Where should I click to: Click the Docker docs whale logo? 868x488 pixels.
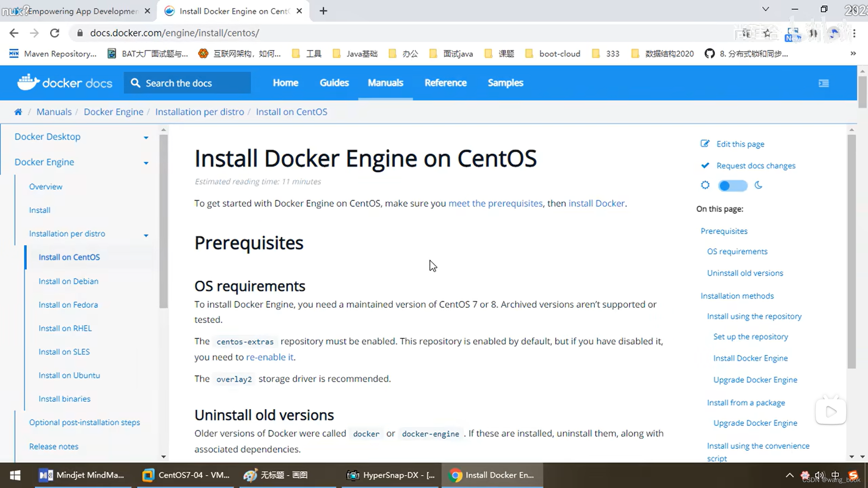pyautogui.click(x=28, y=83)
